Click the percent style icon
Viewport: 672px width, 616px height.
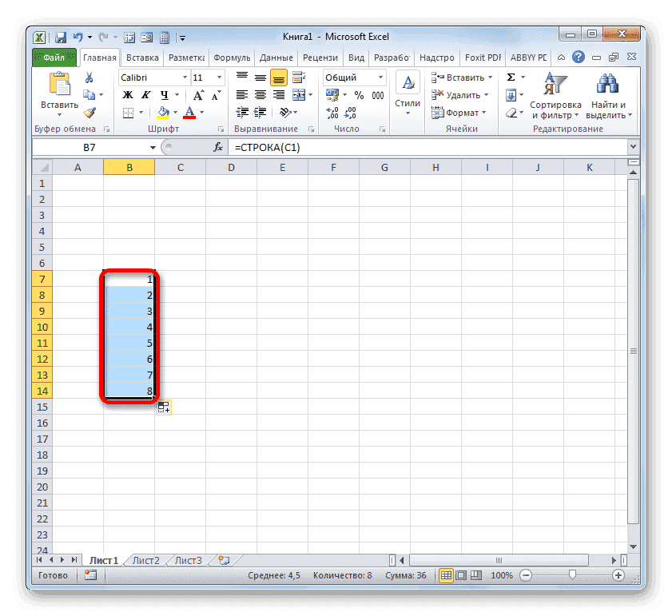360,95
